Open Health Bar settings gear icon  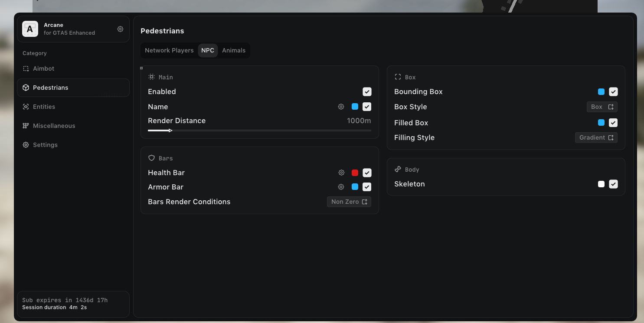coord(341,173)
